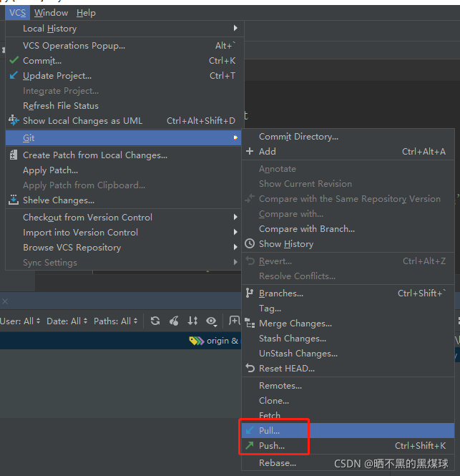Expand Browse VCS Repository submenu arrow
This screenshot has height=476, width=460.
pyautogui.click(x=235, y=247)
